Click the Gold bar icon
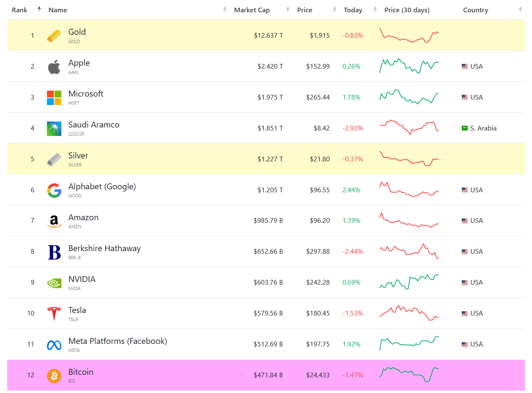Image resolution: width=532 pixels, height=393 pixels. (x=54, y=36)
